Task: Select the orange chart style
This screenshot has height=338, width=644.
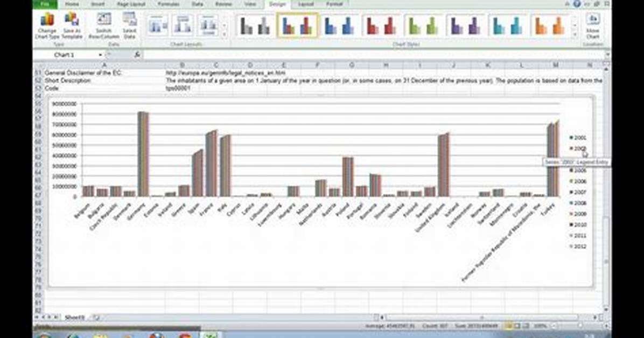Action: click(550, 26)
